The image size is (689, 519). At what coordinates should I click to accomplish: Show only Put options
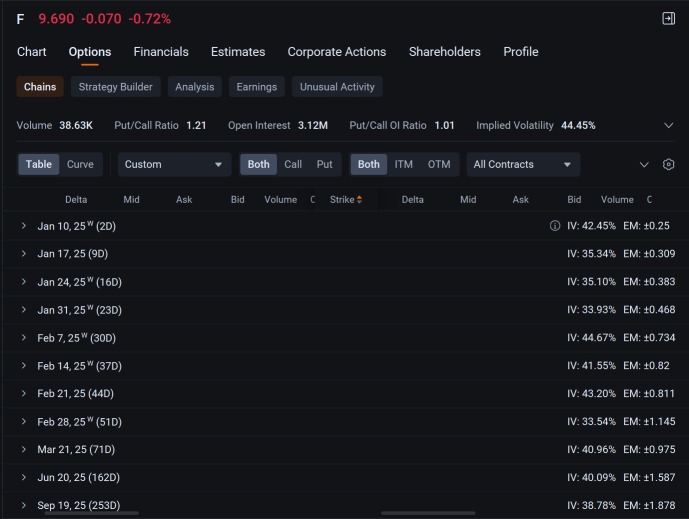coord(325,164)
